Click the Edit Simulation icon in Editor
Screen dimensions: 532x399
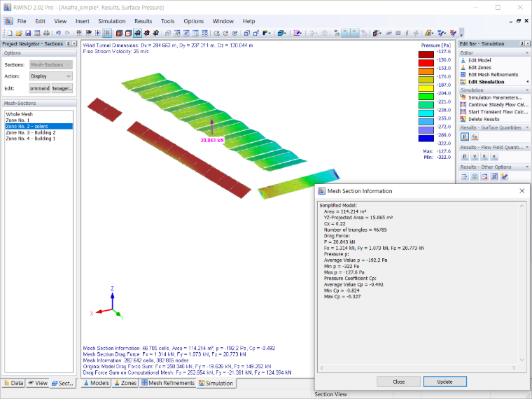(463, 82)
